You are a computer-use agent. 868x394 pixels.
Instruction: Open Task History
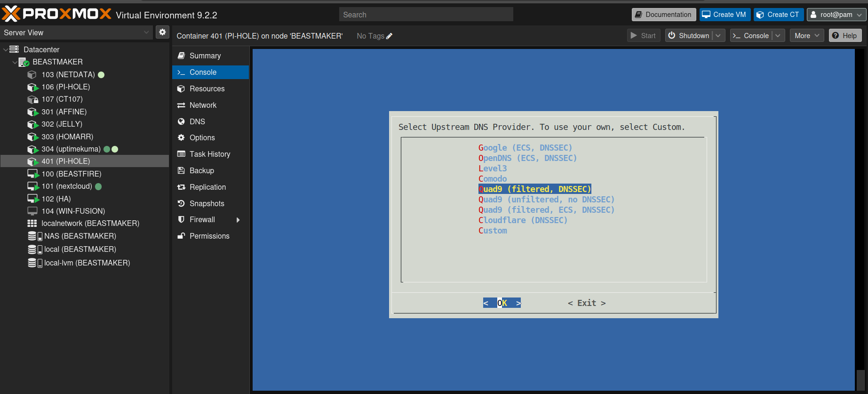210,154
